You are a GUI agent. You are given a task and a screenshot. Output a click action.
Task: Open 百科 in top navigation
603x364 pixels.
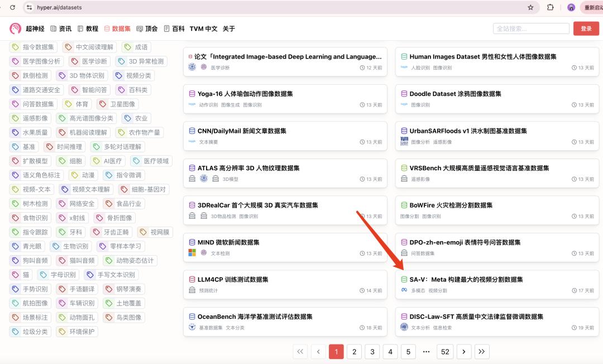click(x=174, y=28)
